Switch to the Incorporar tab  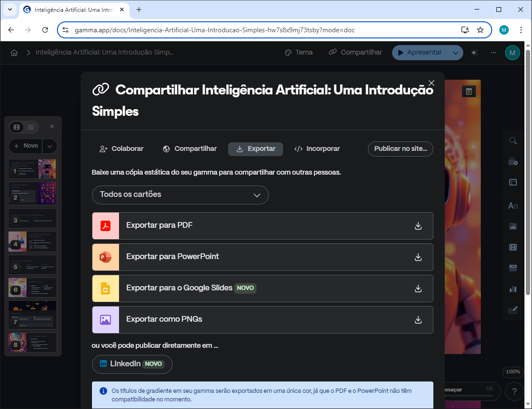(317, 149)
